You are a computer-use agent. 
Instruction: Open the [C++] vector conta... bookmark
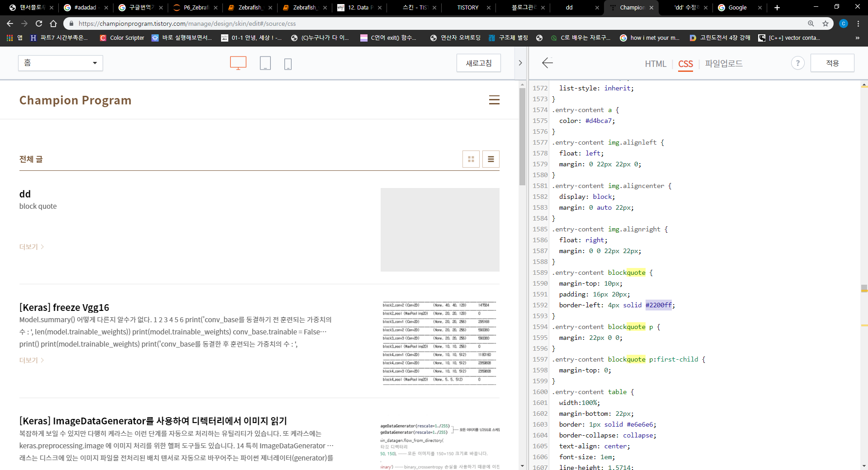point(789,38)
